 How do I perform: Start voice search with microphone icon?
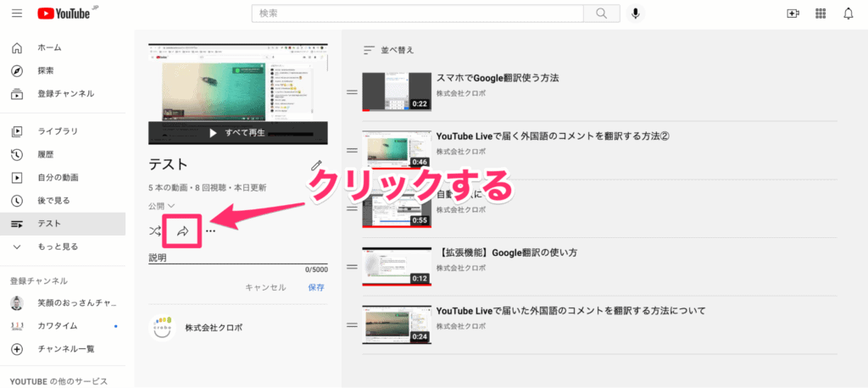point(636,14)
